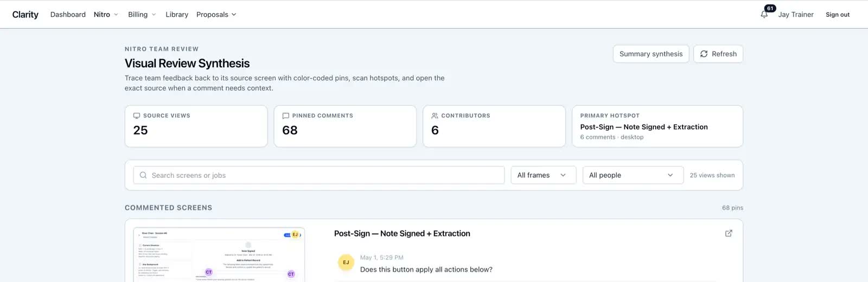Click the Summary synthesis button

click(x=651, y=54)
